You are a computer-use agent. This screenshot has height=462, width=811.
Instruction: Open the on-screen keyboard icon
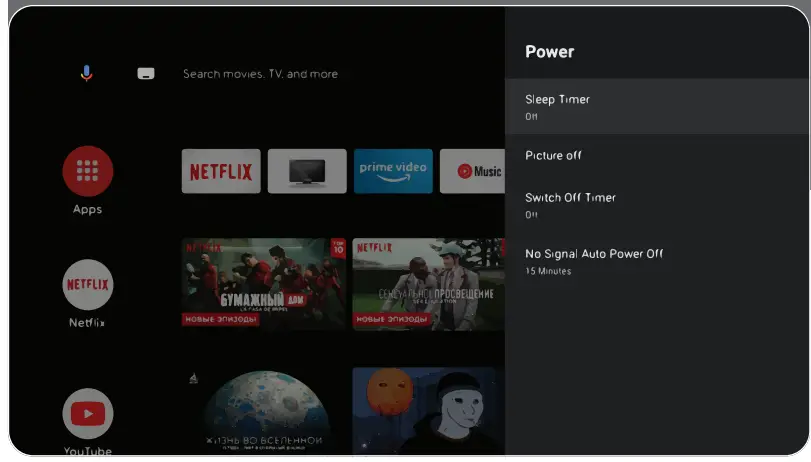(146, 73)
